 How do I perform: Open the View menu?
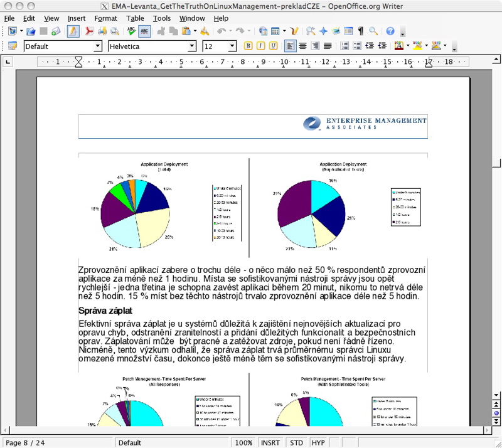coord(51,19)
